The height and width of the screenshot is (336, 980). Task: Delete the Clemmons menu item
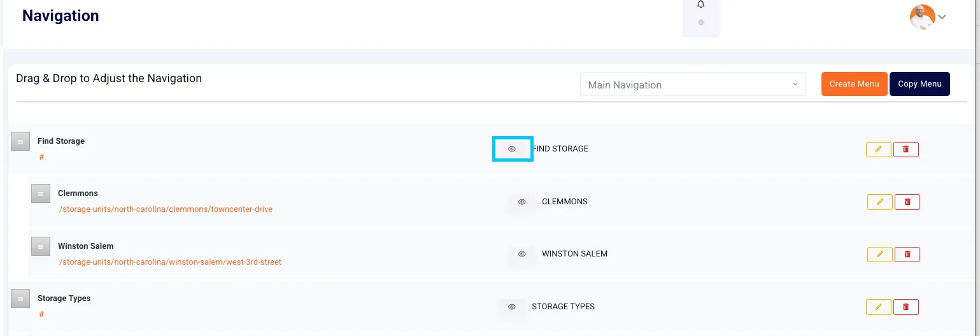click(x=907, y=202)
